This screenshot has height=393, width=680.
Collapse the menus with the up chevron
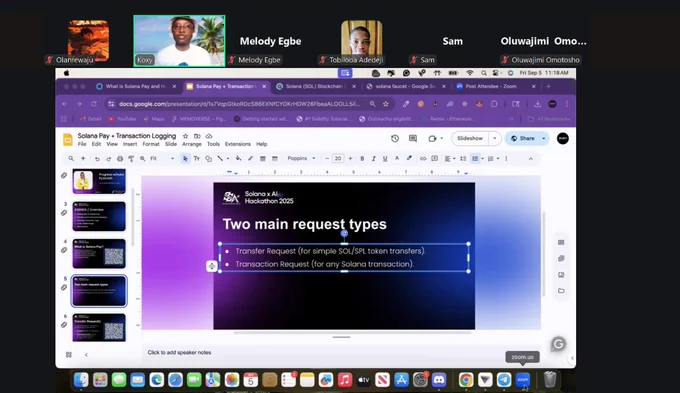(x=530, y=159)
